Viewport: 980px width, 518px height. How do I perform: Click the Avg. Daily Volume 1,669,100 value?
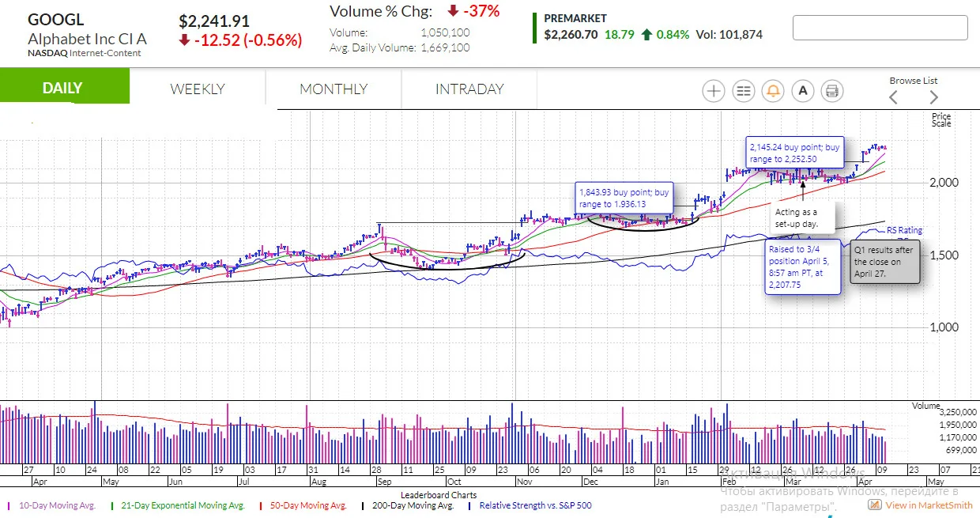(x=446, y=47)
